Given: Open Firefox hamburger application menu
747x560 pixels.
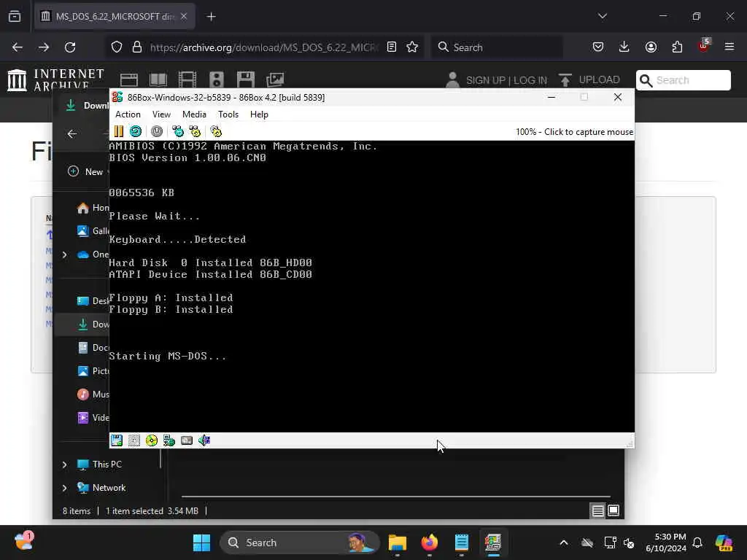Looking at the screenshot, I should (729, 47).
